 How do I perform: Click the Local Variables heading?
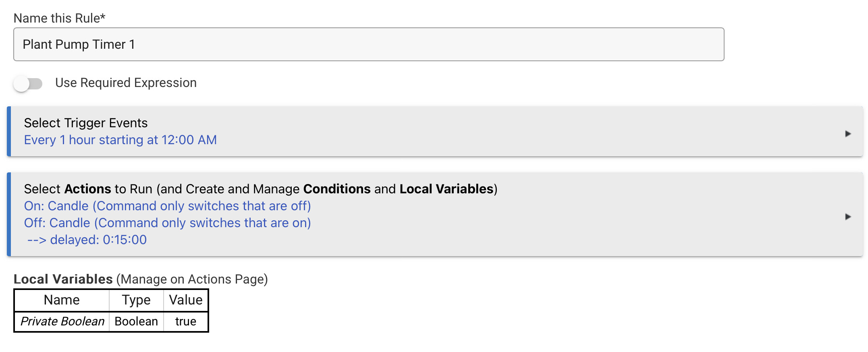point(63,279)
